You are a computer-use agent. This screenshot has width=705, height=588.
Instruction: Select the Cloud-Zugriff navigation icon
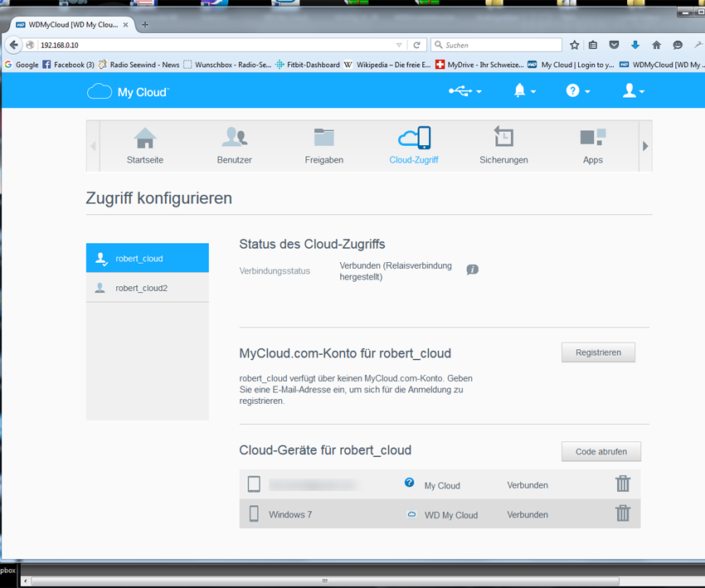click(x=414, y=137)
